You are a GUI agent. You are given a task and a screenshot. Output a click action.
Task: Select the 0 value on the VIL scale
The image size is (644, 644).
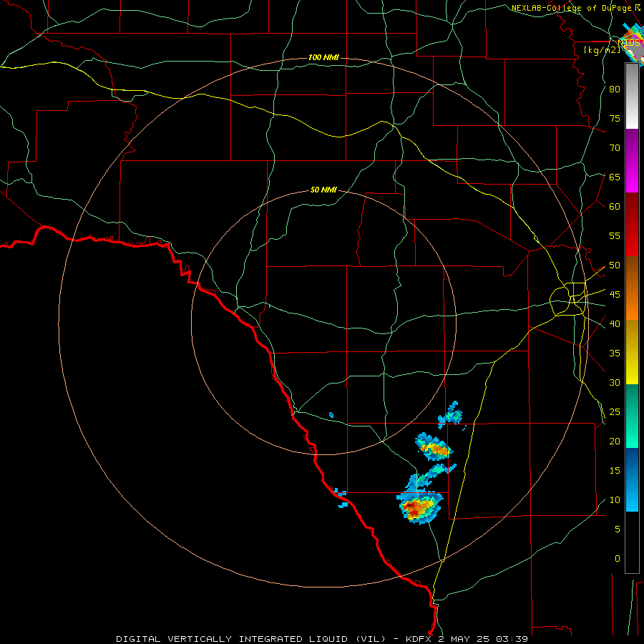click(x=618, y=559)
